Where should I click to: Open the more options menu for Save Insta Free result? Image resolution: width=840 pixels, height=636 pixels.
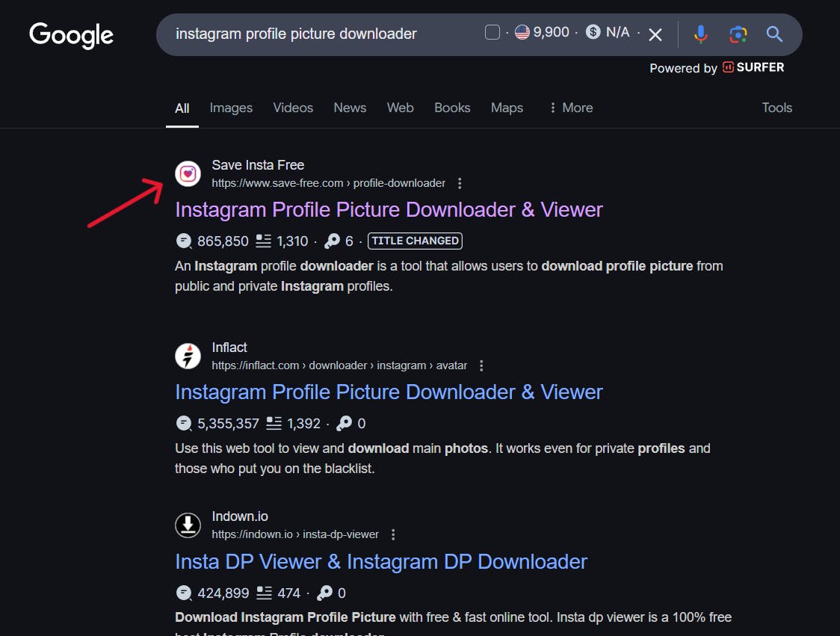[460, 183]
